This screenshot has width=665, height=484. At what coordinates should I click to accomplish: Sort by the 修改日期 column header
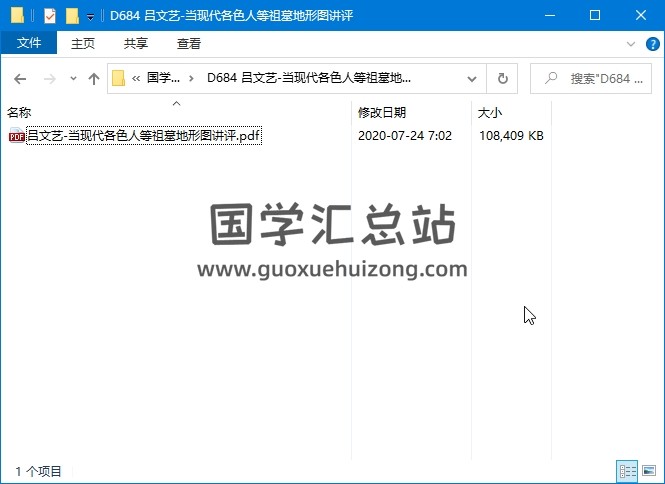(382, 112)
